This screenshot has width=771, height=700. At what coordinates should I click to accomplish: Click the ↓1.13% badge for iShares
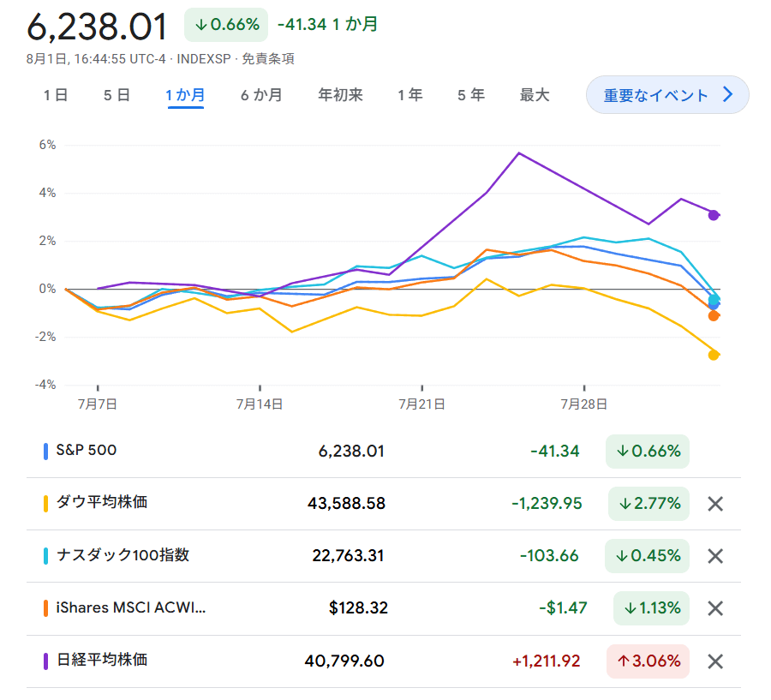pos(652,608)
